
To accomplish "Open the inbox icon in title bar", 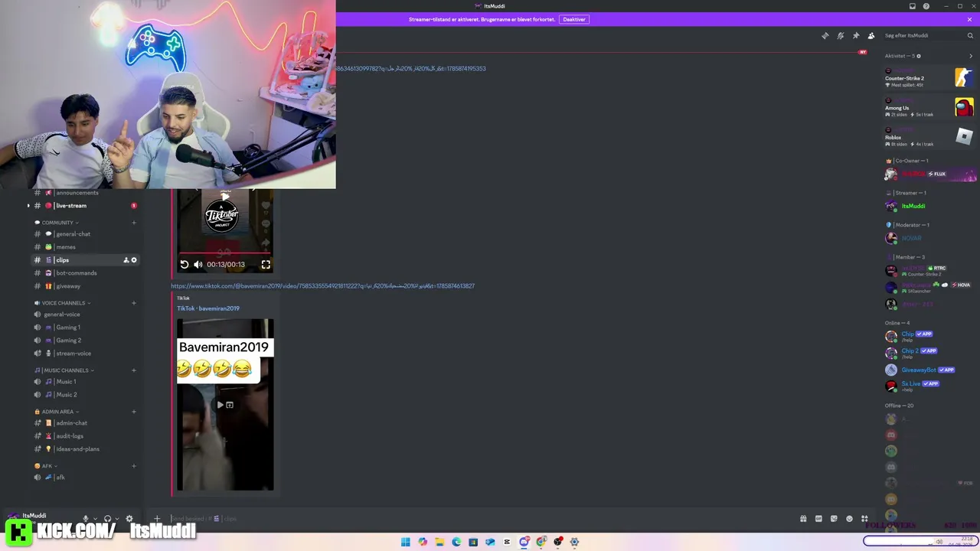I will (x=913, y=6).
